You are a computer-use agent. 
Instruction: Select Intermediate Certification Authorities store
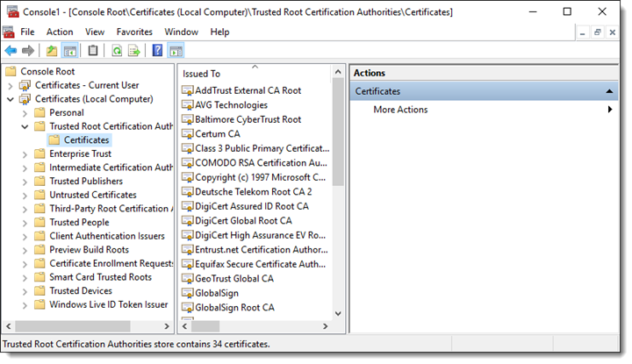click(x=111, y=168)
